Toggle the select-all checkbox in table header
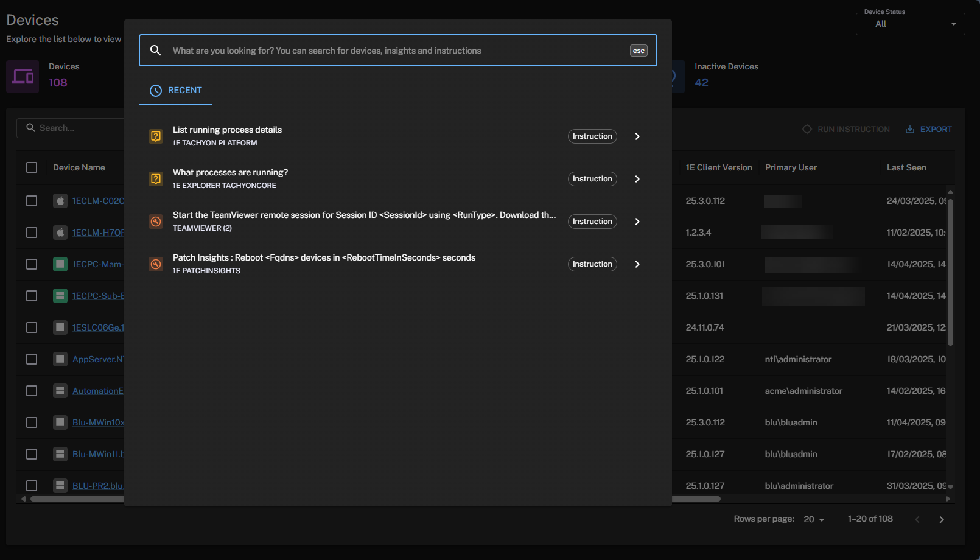 tap(32, 167)
